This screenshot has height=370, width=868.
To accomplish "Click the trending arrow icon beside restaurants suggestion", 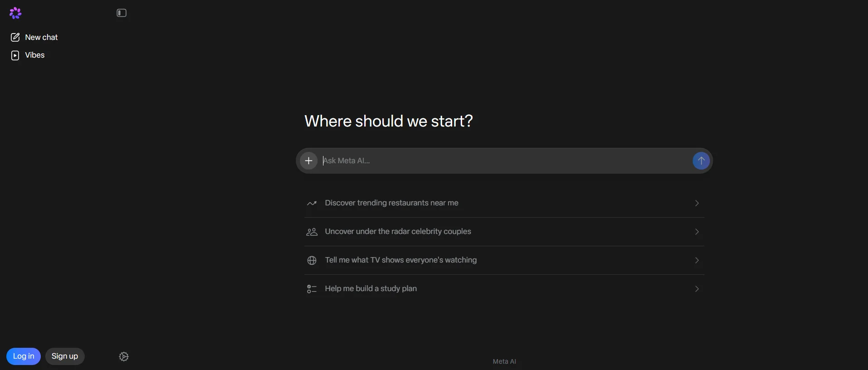I will tap(312, 204).
